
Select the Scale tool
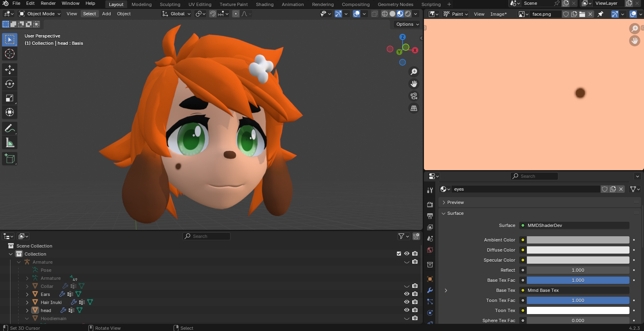(10, 98)
